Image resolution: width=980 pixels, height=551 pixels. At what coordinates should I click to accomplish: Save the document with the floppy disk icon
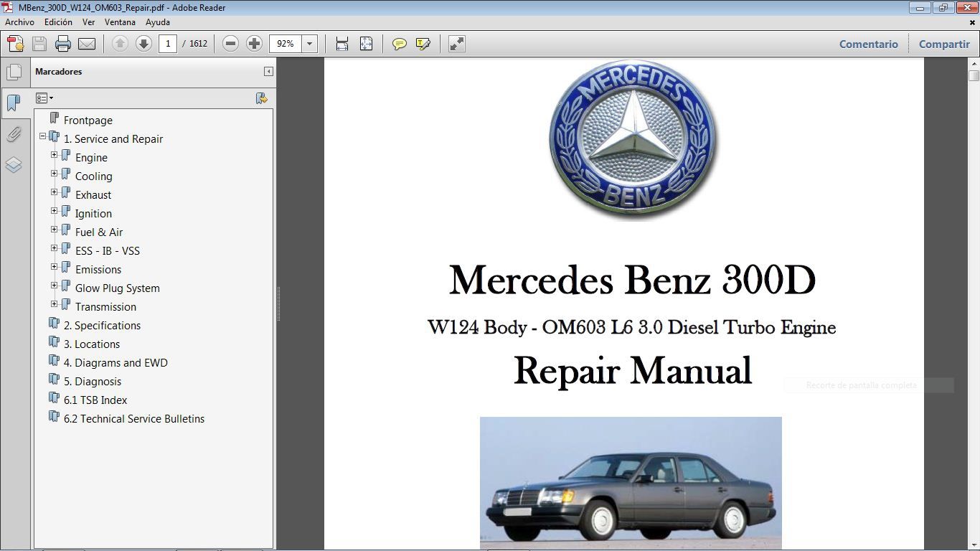(39, 44)
